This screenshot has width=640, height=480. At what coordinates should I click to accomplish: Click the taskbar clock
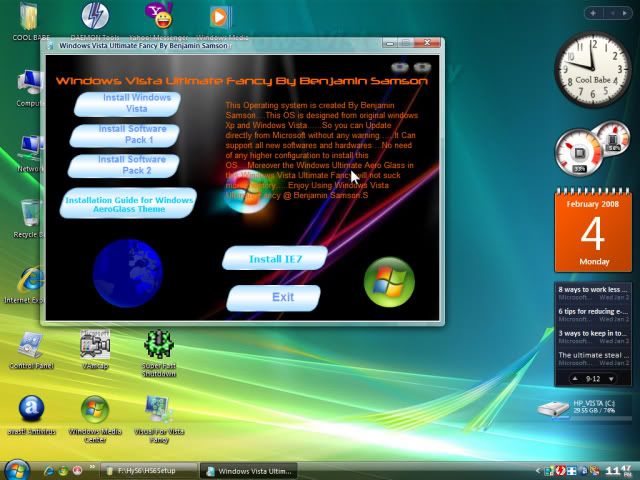[x=618, y=471]
